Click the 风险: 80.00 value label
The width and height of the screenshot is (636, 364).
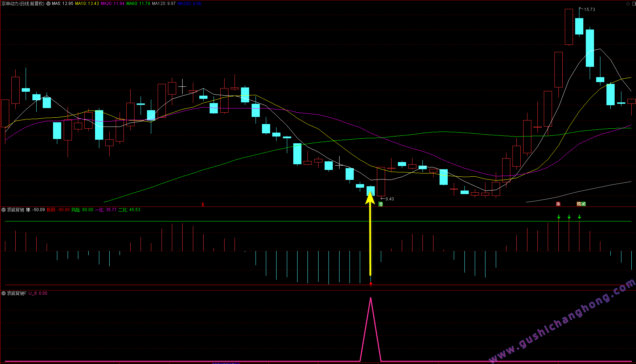pos(82,210)
